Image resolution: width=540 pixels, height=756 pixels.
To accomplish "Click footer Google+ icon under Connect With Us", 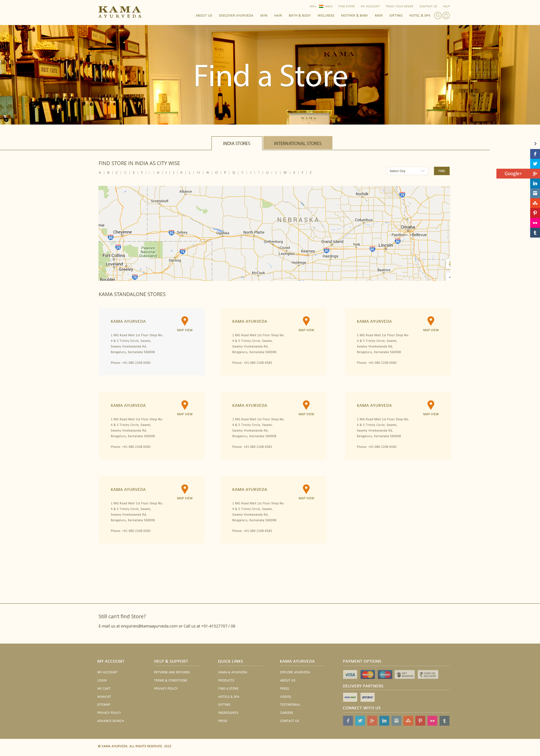I will [372, 721].
